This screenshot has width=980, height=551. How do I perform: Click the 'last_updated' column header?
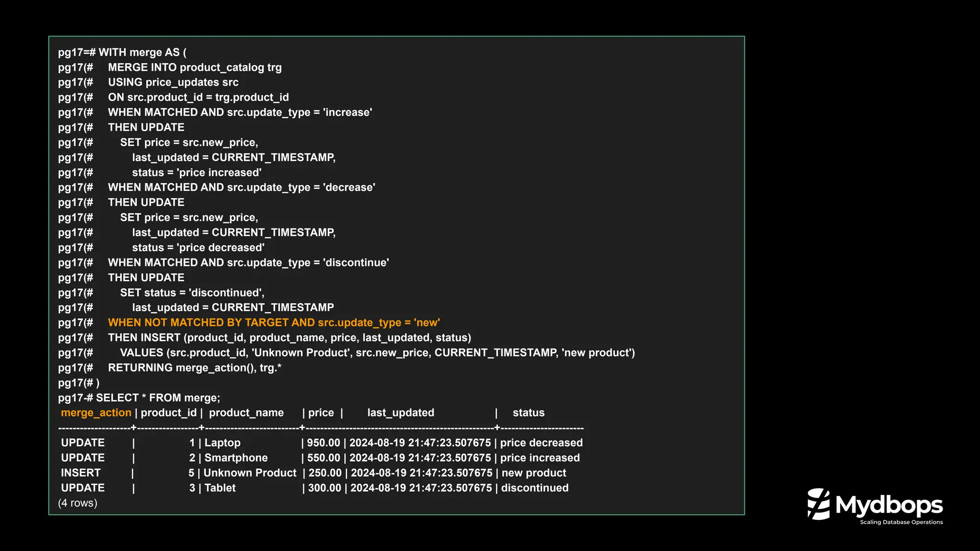pyautogui.click(x=401, y=413)
